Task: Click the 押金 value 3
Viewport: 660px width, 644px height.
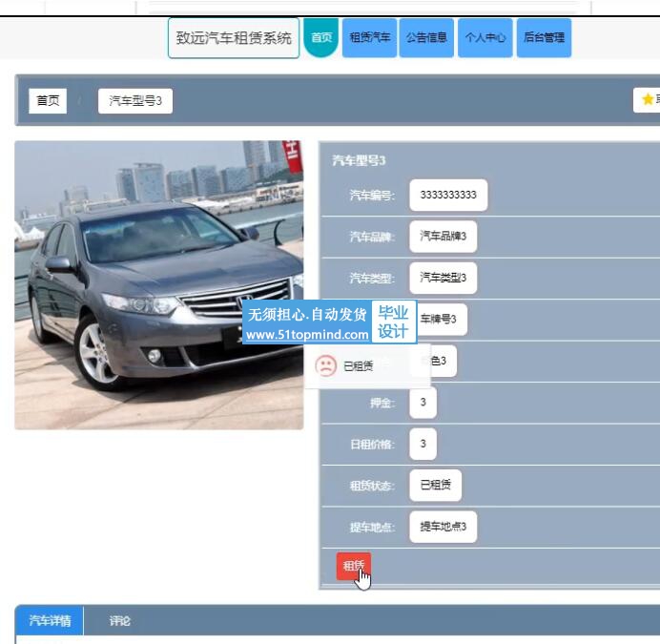Action: [423, 403]
